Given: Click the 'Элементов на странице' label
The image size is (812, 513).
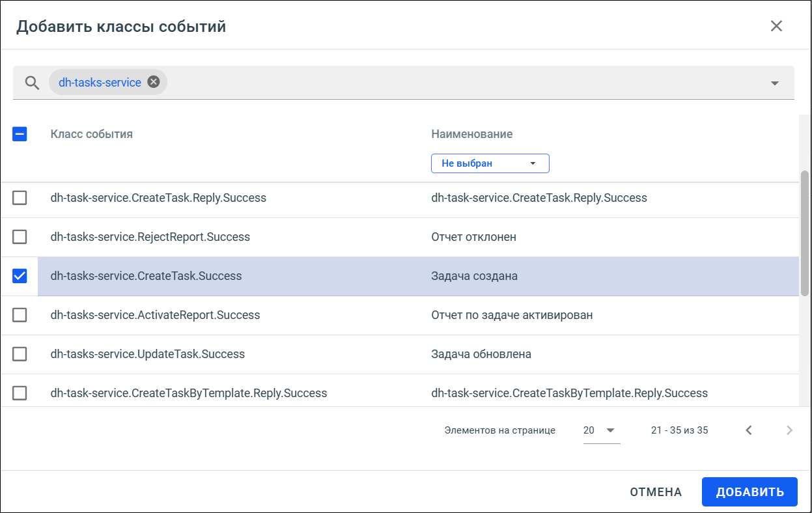Looking at the screenshot, I should [500, 430].
